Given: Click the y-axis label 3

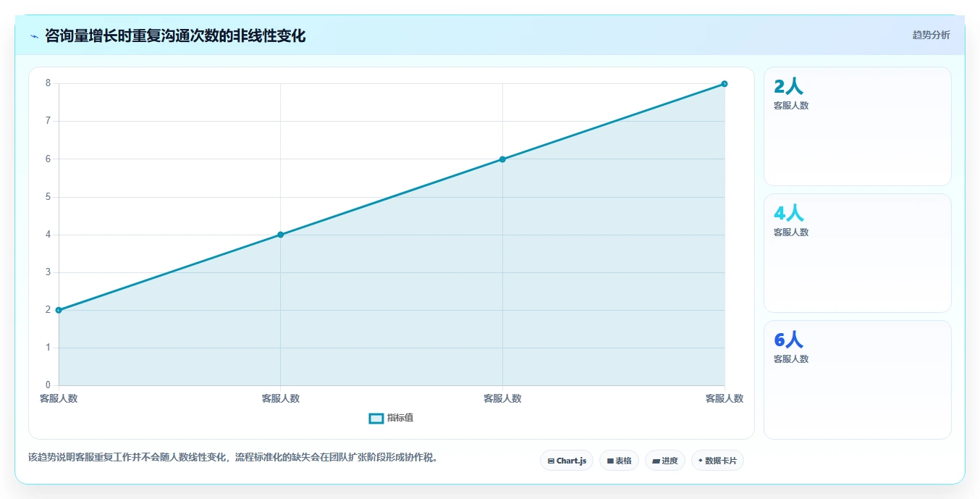Looking at the screenshot, I should pyautogui.click(x=48, y=272).
